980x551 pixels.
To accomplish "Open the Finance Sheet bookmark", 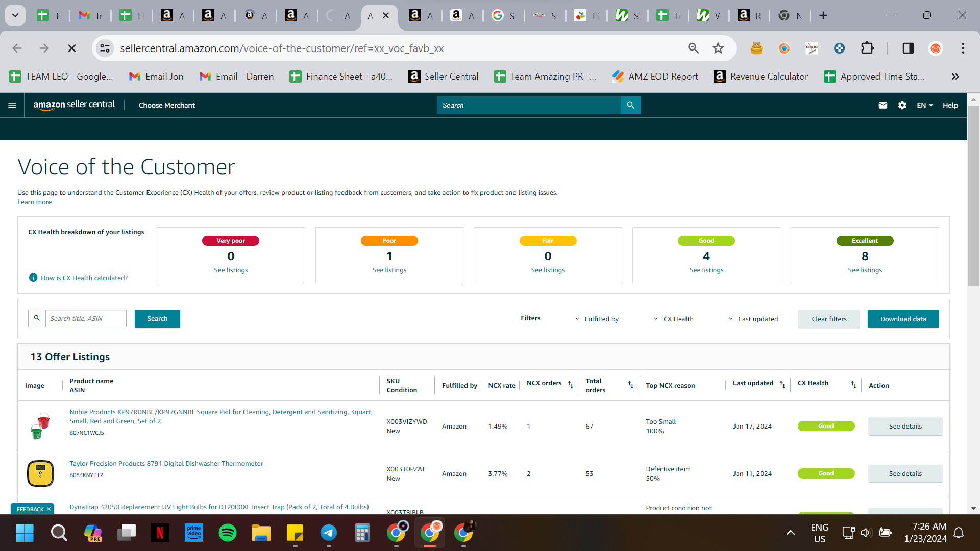I will [341, 77].
